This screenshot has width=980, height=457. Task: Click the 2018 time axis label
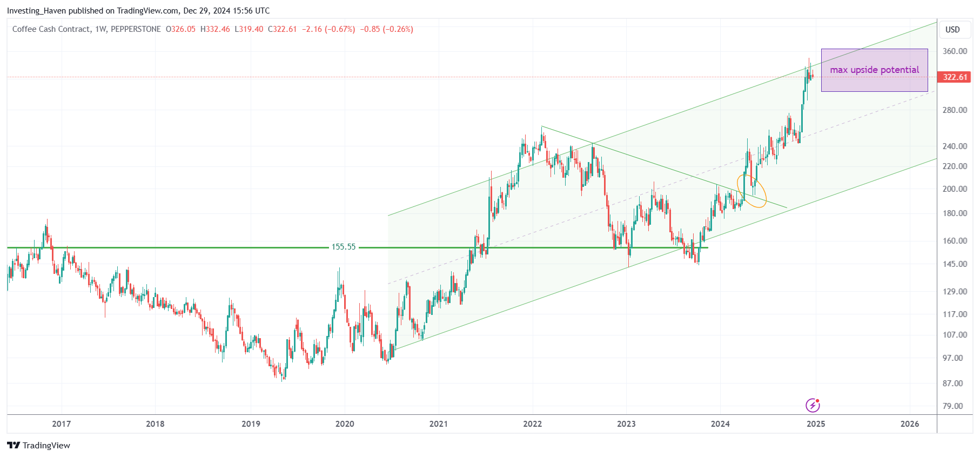[x=155, y=424]
